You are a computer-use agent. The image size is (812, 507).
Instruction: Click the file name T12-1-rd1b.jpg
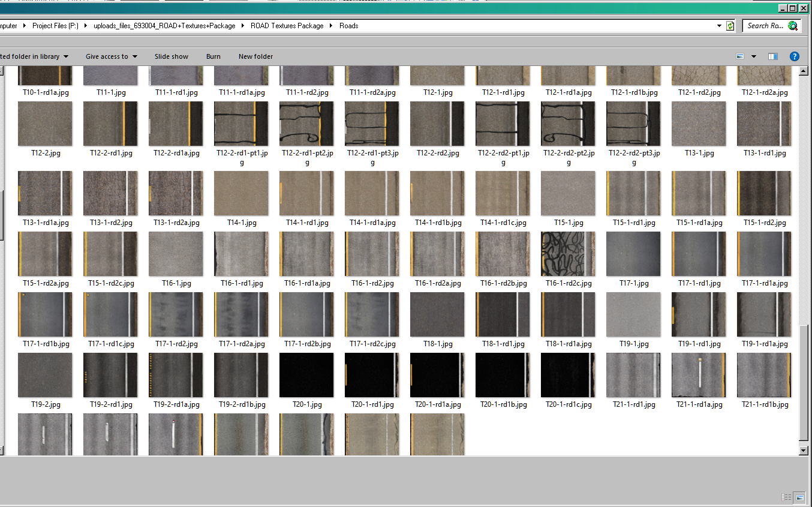pyautogui.click(x=634, y=93)
